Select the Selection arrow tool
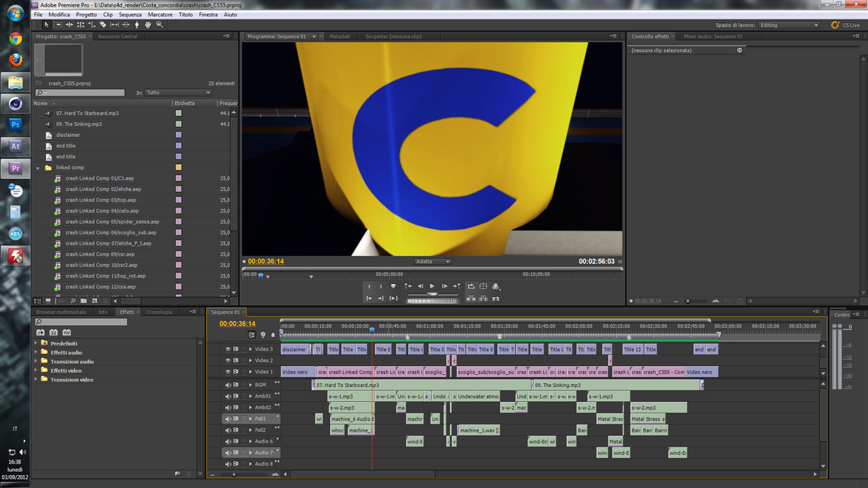This screenshot has height=488, width=868. 46,24
